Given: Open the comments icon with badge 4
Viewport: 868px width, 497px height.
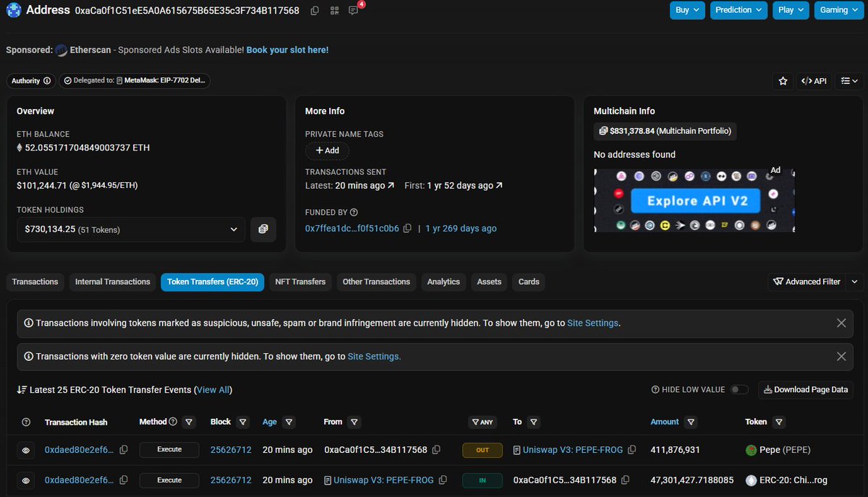Looking at the screenshot, I should coord(354,11).
